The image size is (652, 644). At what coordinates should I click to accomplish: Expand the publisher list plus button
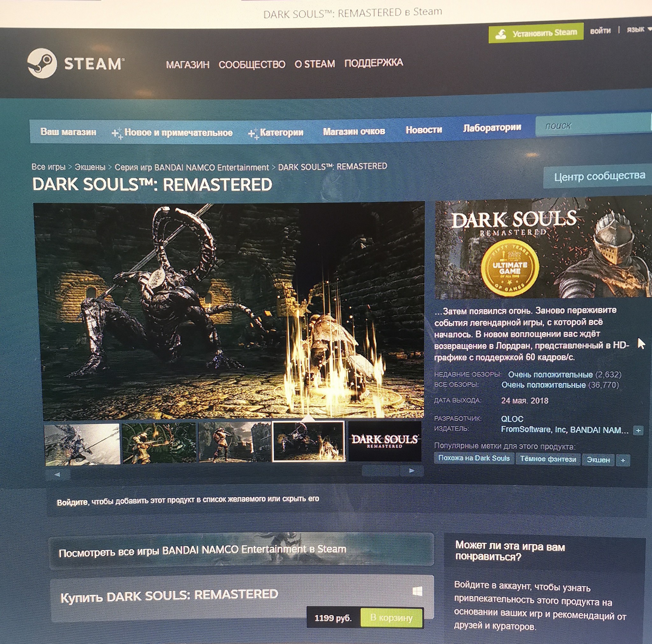pos(638,430)
